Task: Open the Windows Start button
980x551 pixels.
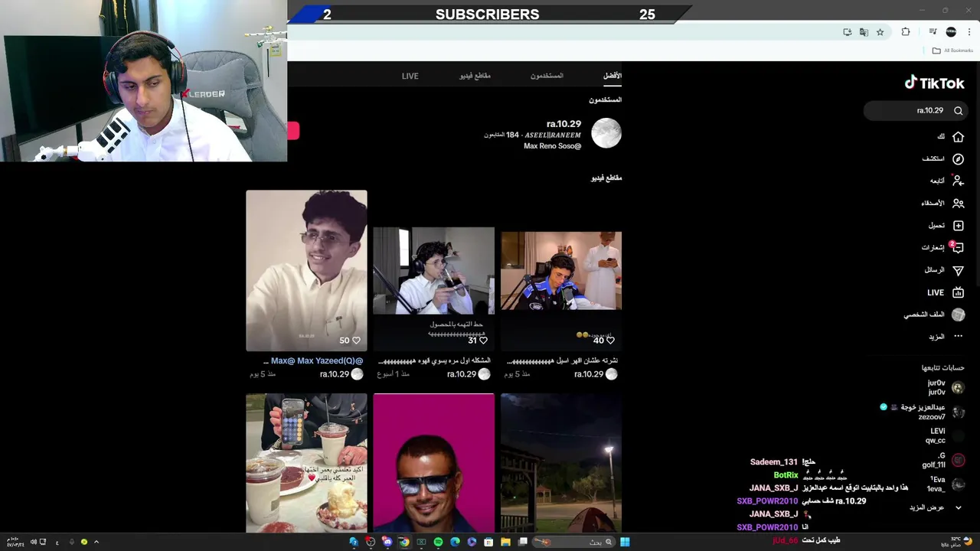Action: pos(625,542)
